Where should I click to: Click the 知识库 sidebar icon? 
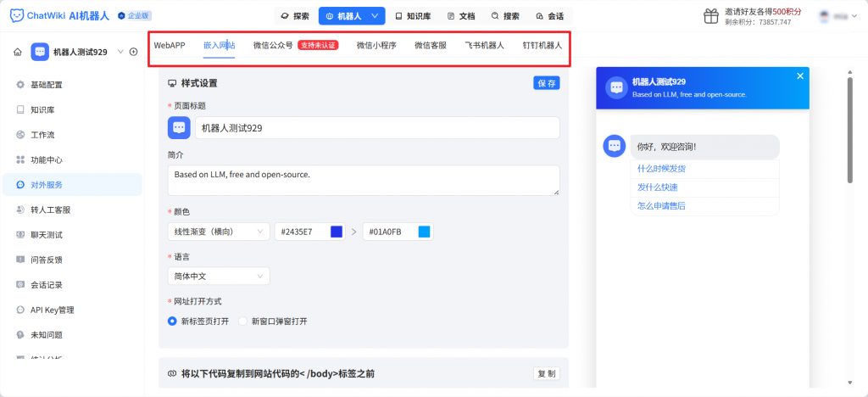click(20, 109)
